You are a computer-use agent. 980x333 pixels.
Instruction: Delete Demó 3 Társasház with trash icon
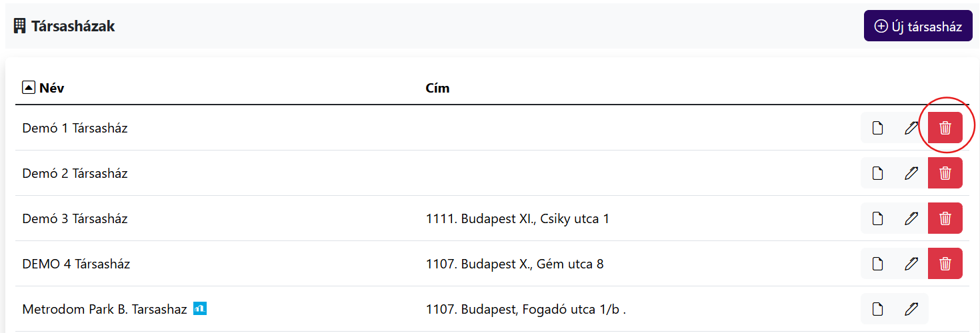pyautogui.click(x=945, y=218)
